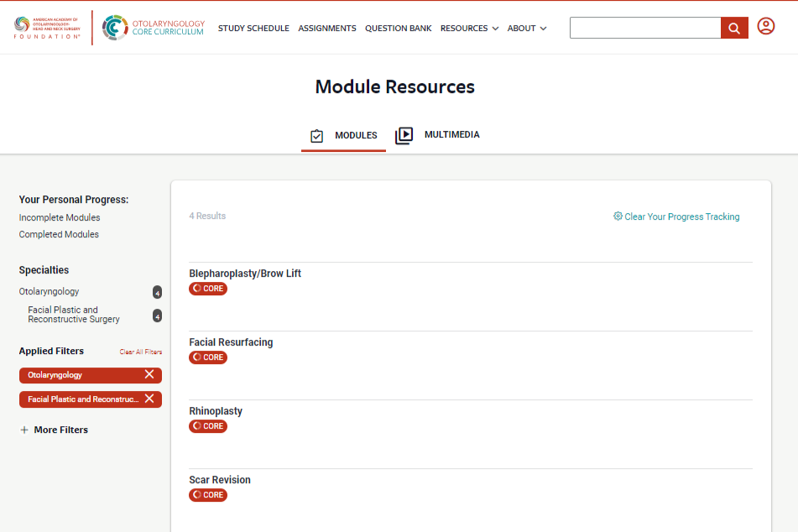This screenshot has height=532, width=798.
Task: Click the CORE badge under Scar Revision
Action: point(208,495)
